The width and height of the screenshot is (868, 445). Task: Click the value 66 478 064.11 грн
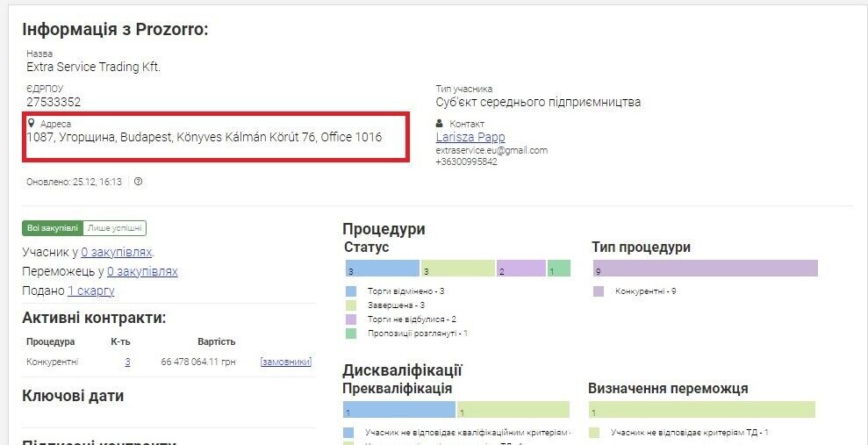[198, 362]
